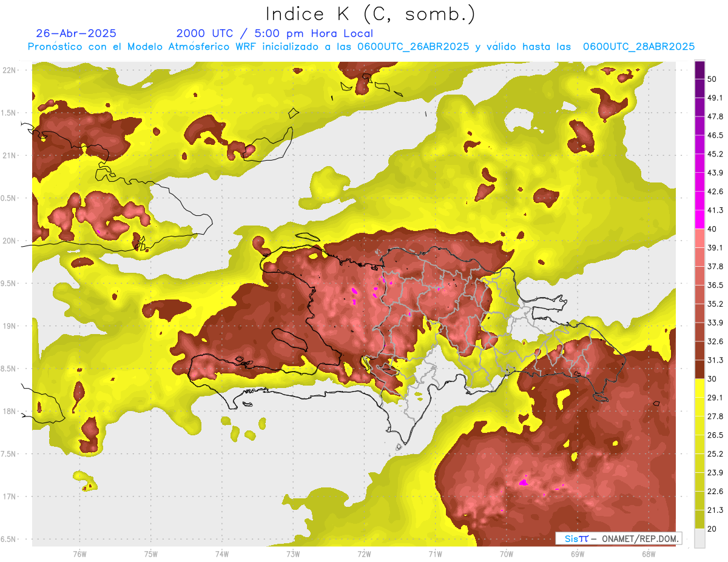Viewport: 728px width, 562px height.
Task: Click the '50' value on the color scale
Action: [712, 79]
